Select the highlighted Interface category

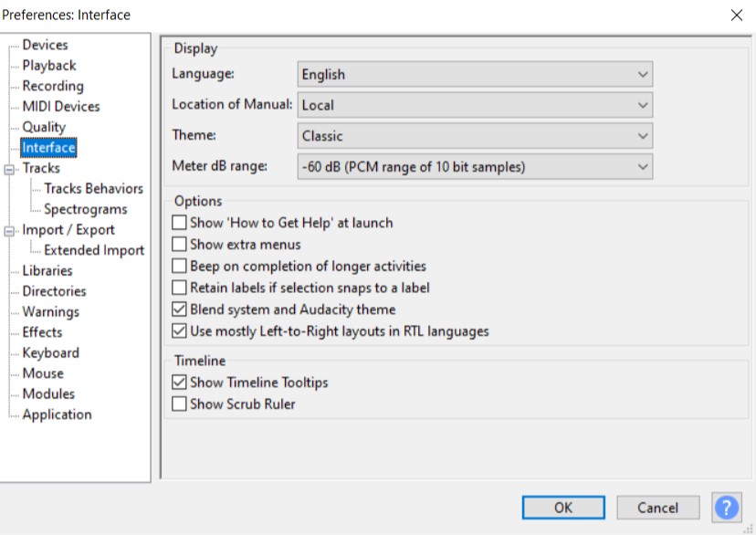(48, 148)
